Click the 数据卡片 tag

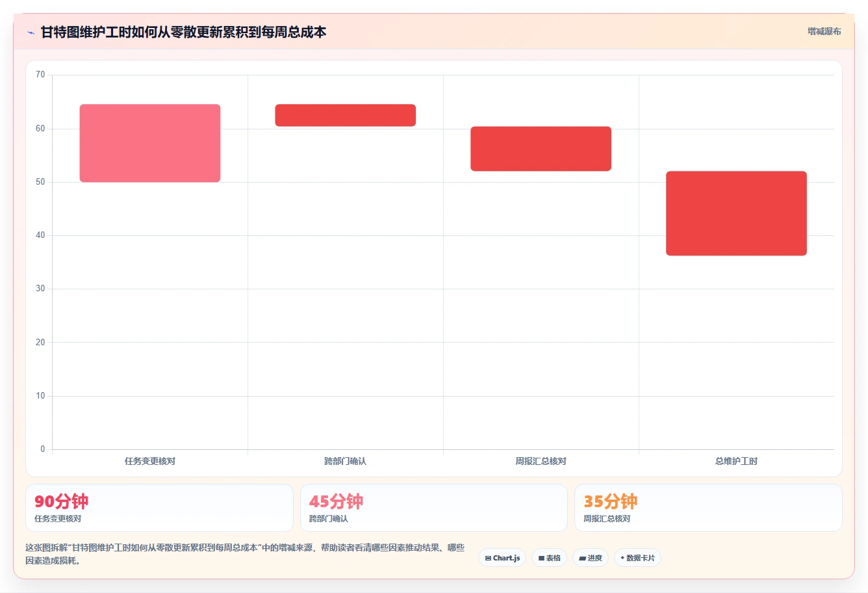pyautogui.click(x=637, y=558)
